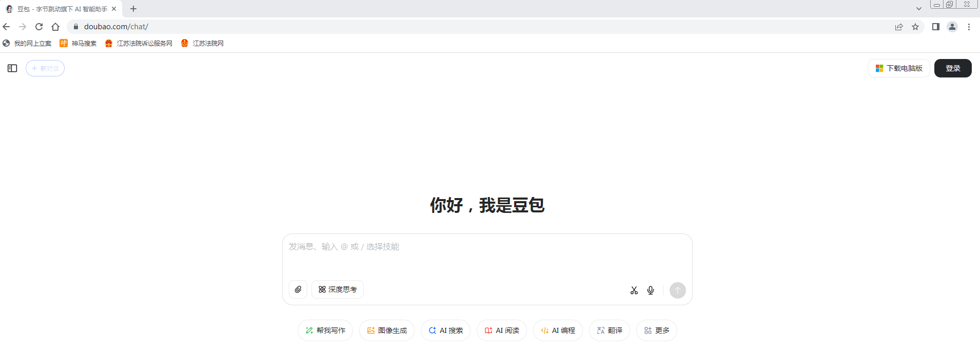
Task: Click the 登录 login button
Action: pos(953,68)
